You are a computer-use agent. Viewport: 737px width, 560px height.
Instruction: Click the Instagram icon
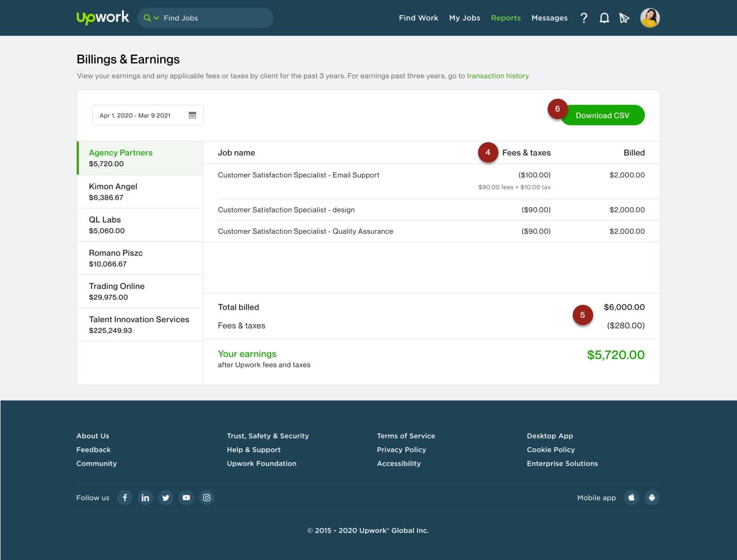(207, 498)
